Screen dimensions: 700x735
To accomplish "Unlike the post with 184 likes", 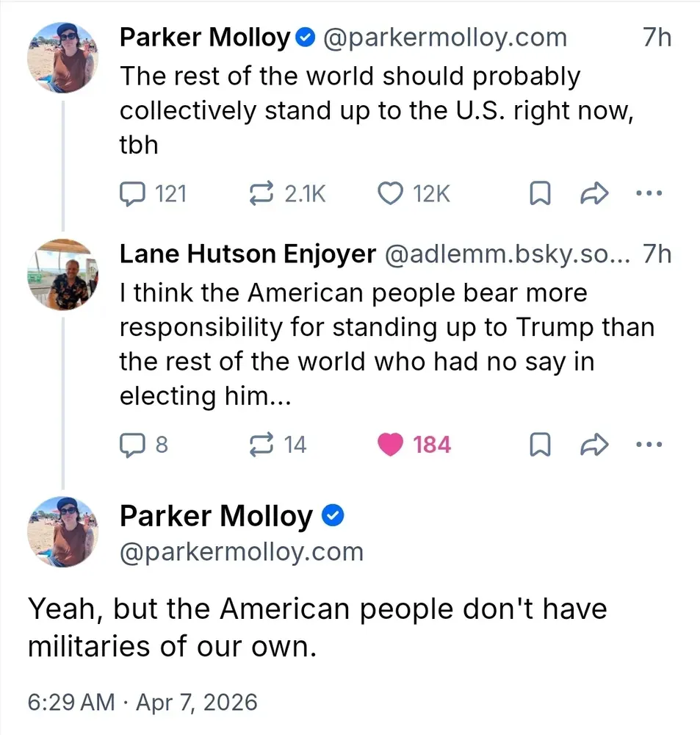I will tap(391, 445).
